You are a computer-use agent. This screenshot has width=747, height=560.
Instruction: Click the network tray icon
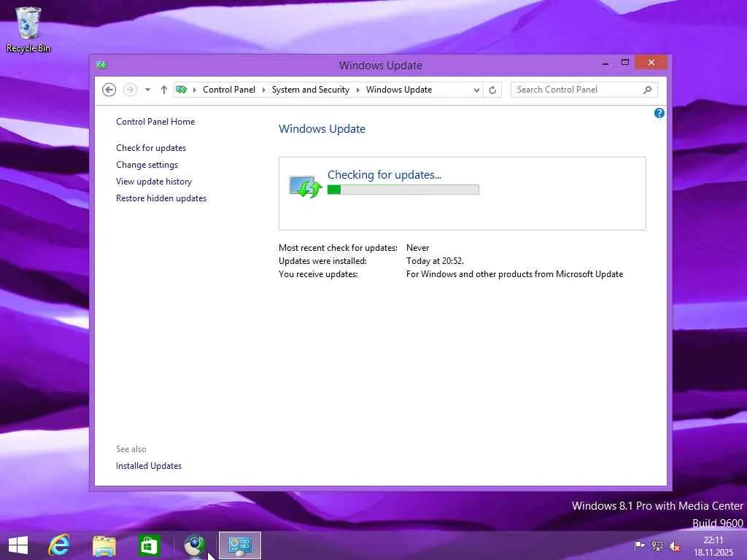(657, 545)
